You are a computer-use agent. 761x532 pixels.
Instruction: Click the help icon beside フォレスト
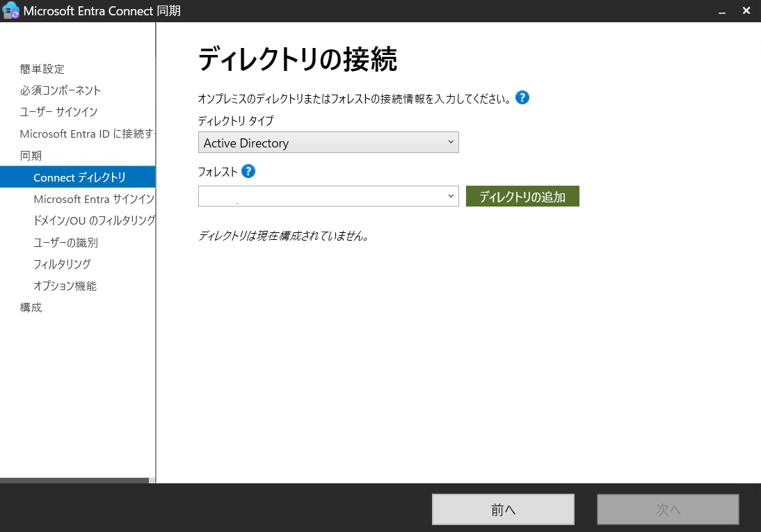coord(248,171)
